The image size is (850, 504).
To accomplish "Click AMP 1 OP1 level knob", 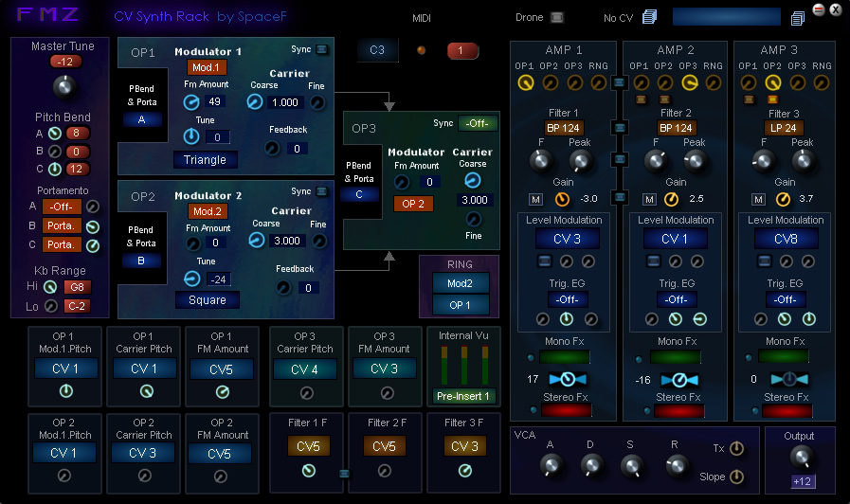I will 525,83.
